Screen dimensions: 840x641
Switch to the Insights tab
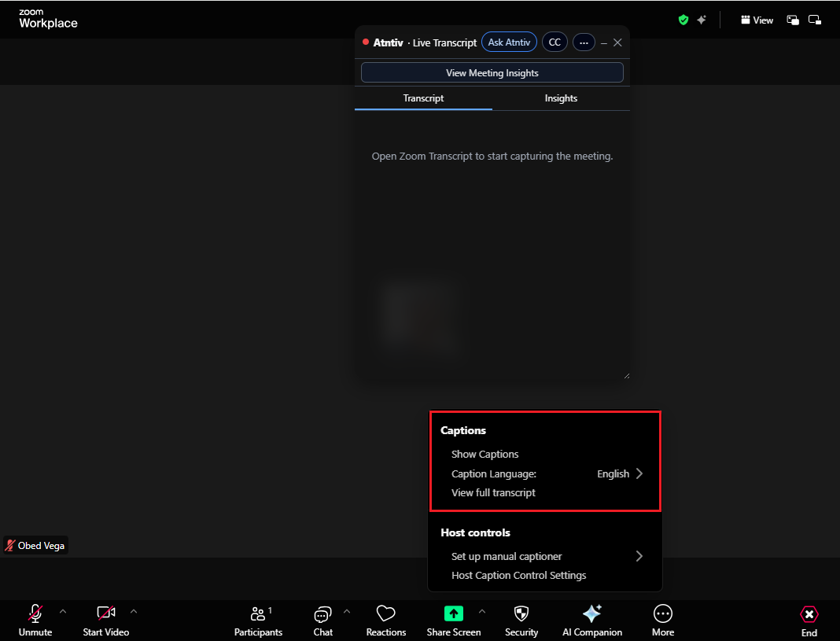pyautogui.click(x=561, y=98)
